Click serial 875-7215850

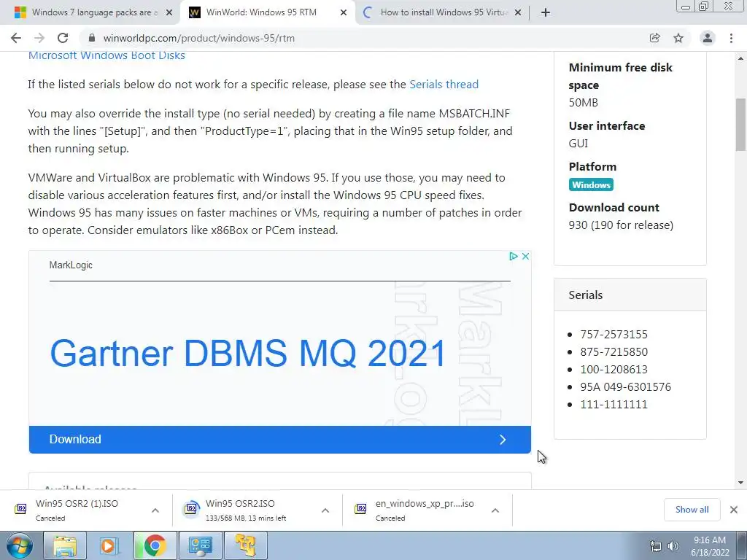click(x=614, y=352)
